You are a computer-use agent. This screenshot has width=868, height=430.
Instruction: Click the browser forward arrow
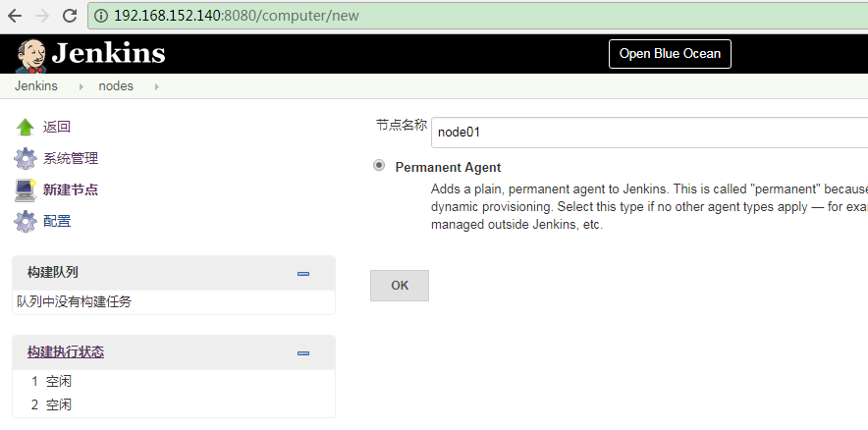(41, 16)
